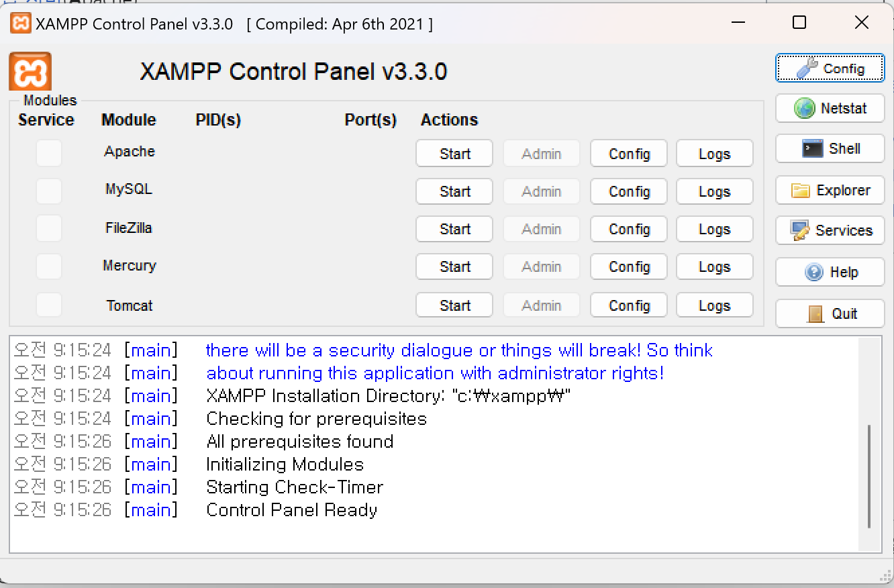Viewport: 894px width, 588px height.
Task: Open Tomcat Config button
Action: tap(629, 305)
